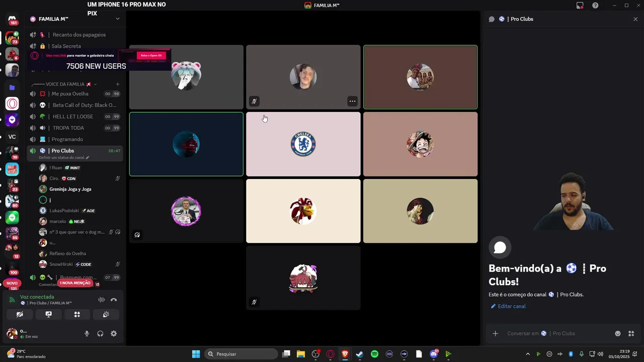This screenshot has width=644, height=362.
Task: Join TROPA TODA voice channel
Action: 75,128
